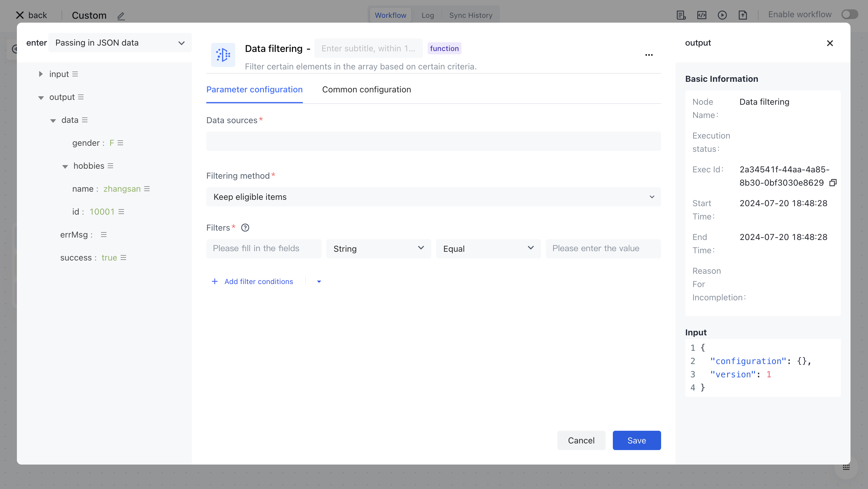
Task: Open the code view icon in toolbar
Action: [702, 15]
